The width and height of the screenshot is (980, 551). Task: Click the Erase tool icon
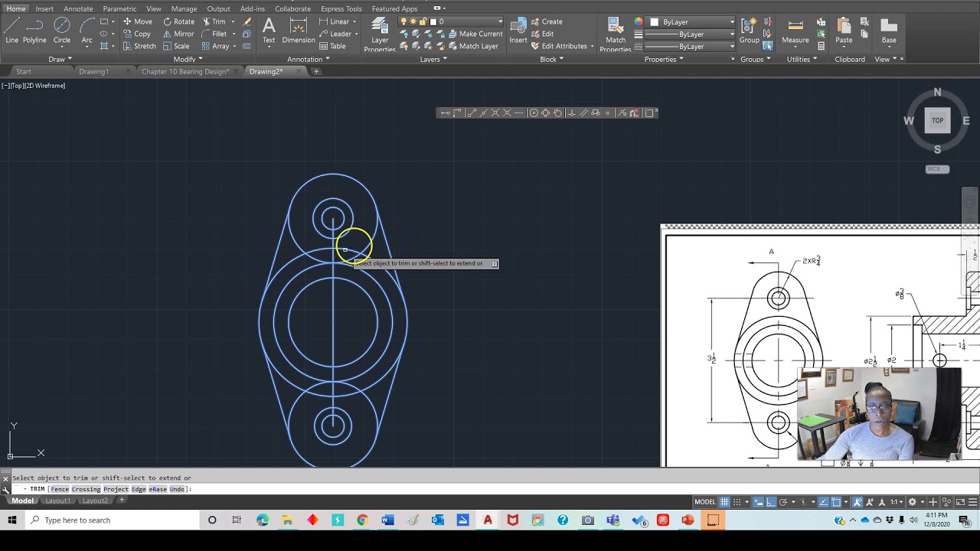pos(247,21)
